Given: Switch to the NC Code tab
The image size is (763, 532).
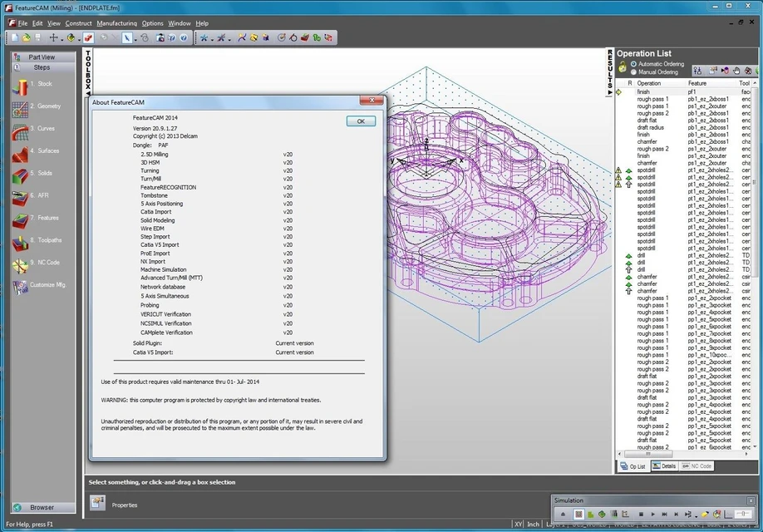Looking at the screenshot, I should click(x=697, y=465).
